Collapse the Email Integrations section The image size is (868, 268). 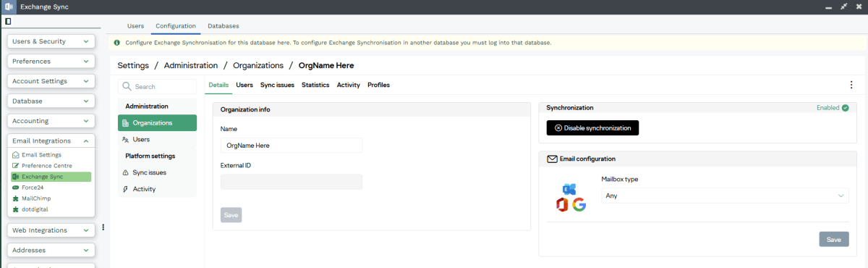pyautogui.click(x=51, y=141)
